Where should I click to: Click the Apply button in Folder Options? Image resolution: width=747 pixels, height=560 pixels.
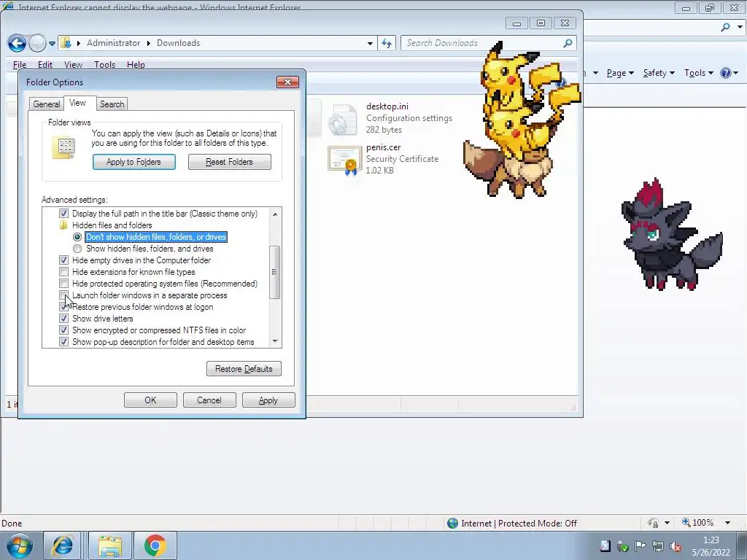coord(268,400)
